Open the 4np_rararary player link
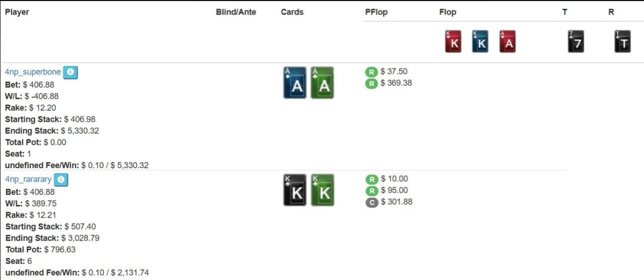 click(x=28, y=179)
